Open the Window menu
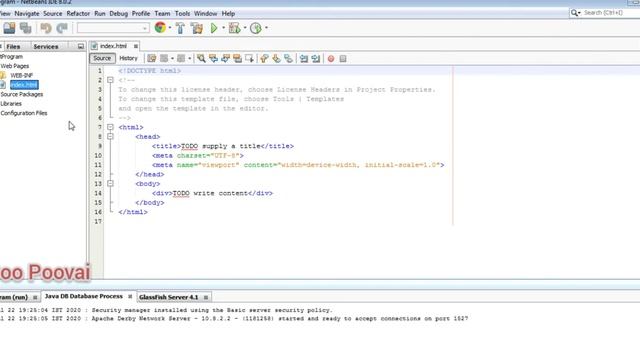Image resolution: width=640 pixels, height=360 pixels. [205, 13]
